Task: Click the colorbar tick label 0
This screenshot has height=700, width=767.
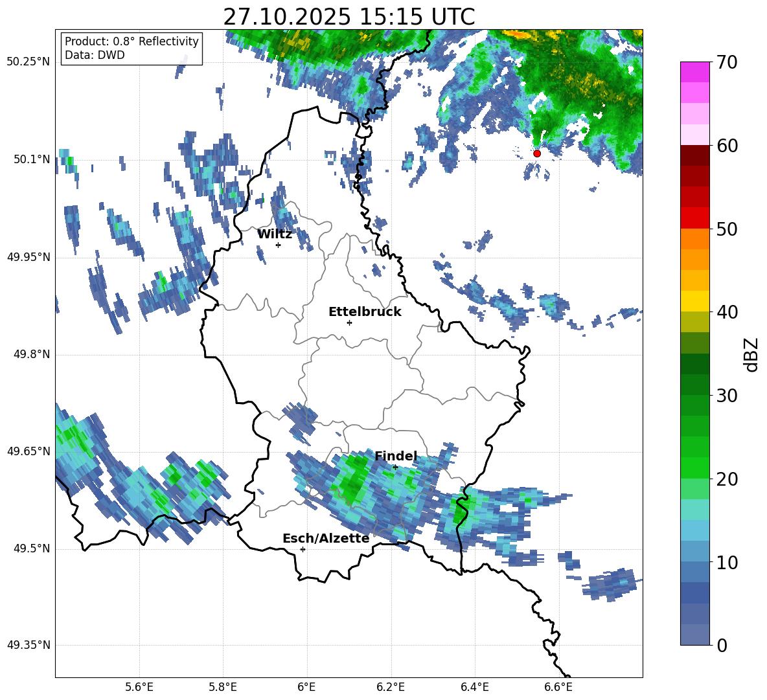Action: 722,645
